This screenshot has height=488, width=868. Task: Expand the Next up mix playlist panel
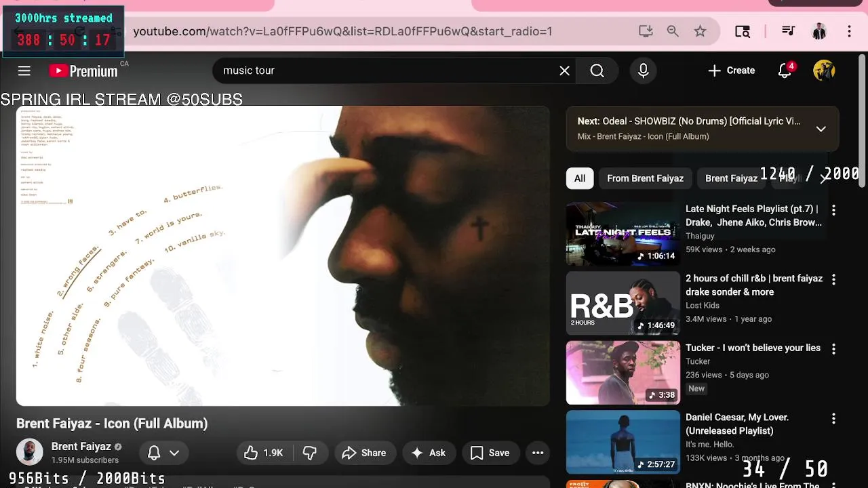tap(821, 129)
